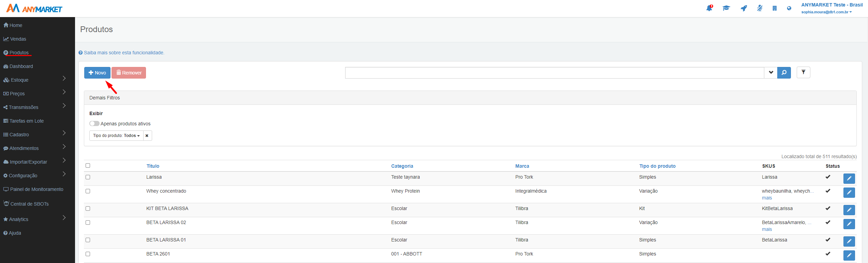This screenshot has width=868, height=263.
Task: Click the Novo button
Action: coord(97,73)
